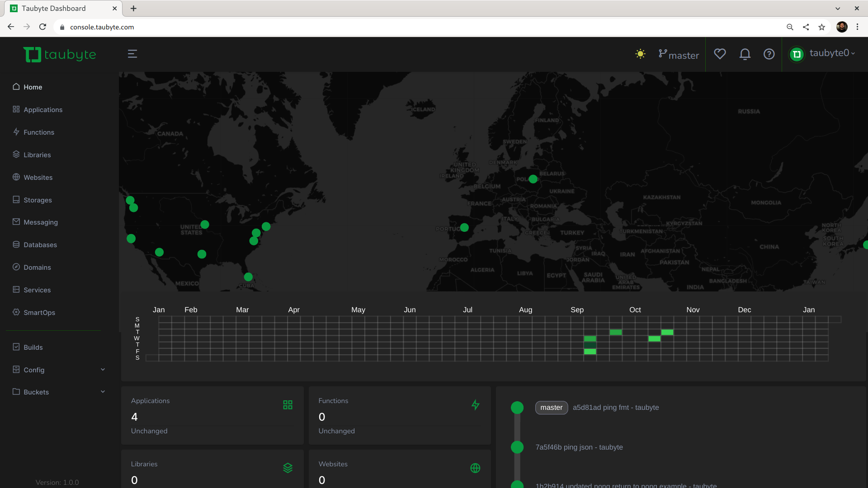Click the node marker near Portugal
The image size is (868, 488).
click(464, 227)
